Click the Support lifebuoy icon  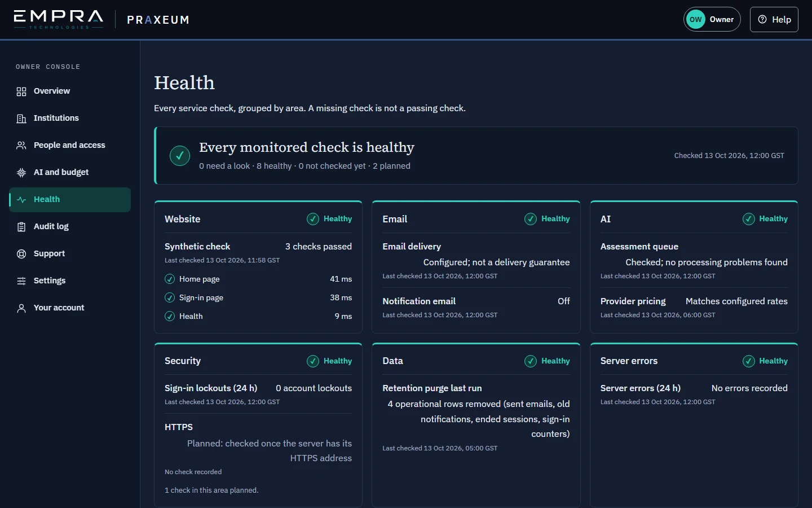pyautogui.click(x=21, y=254)
